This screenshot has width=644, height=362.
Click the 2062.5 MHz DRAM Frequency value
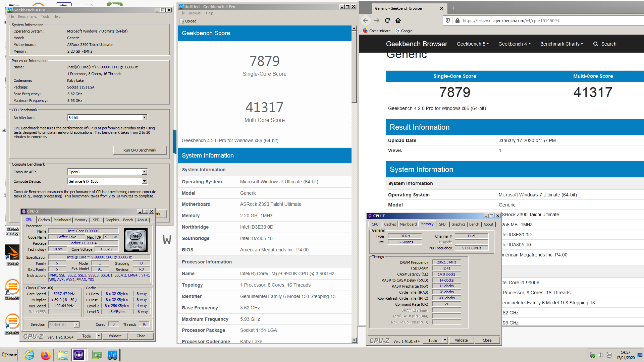(446, 262)
